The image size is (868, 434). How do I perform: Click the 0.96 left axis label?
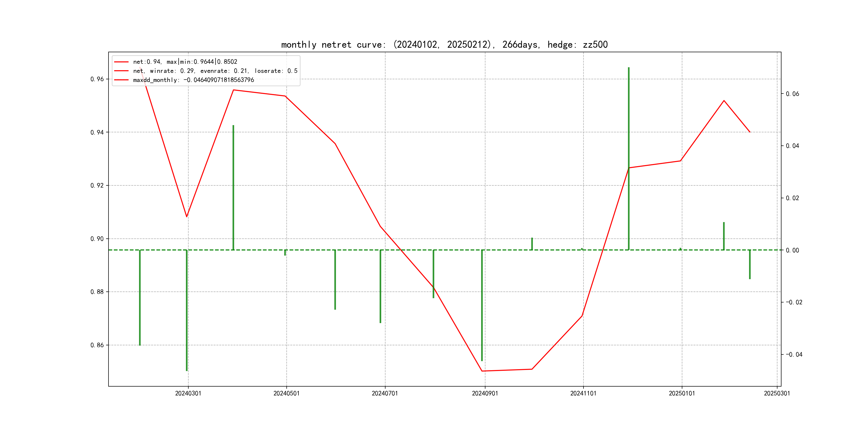97,79
